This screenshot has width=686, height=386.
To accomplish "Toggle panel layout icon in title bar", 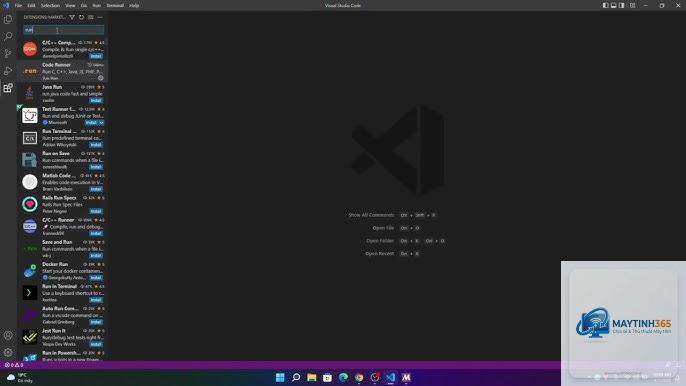I will tap(614, 5).
